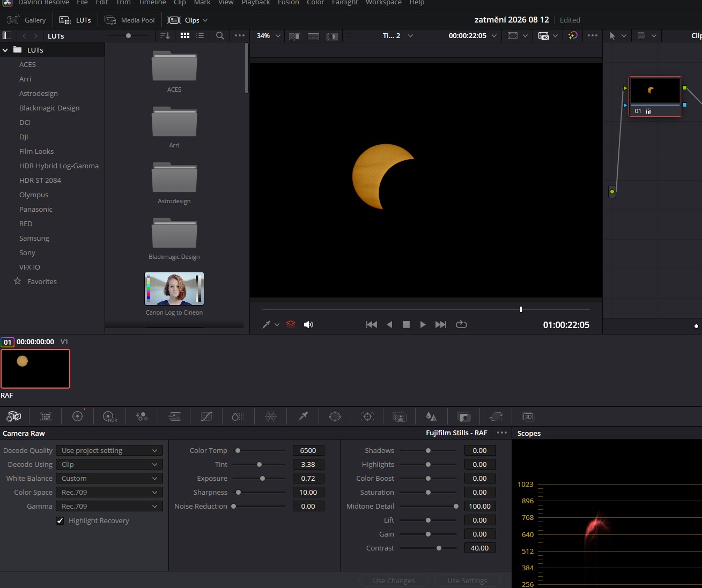The image size is (702, 588).
Task: Open the viewer zoom 34% dropdown
Action: click(269, 35)
